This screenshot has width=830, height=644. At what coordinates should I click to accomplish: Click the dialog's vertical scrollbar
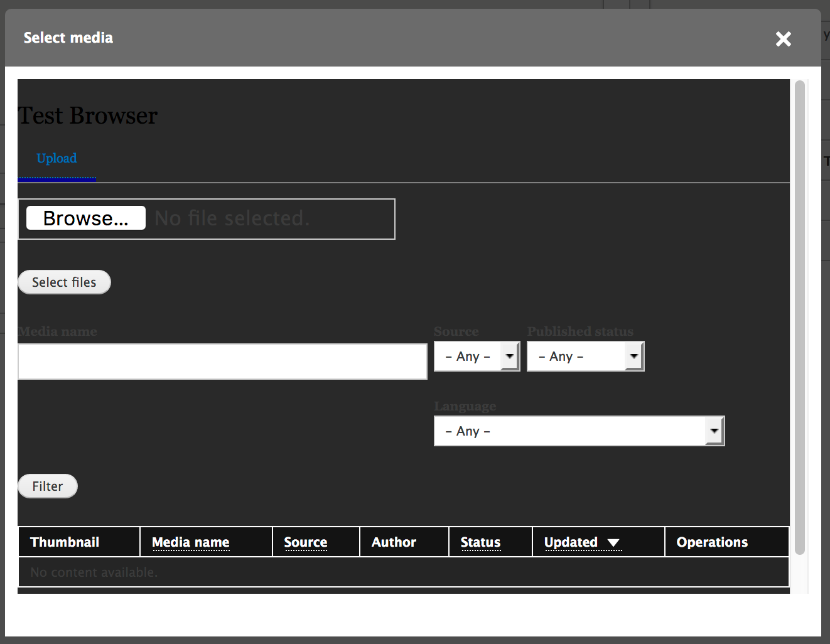coord(799,317)
